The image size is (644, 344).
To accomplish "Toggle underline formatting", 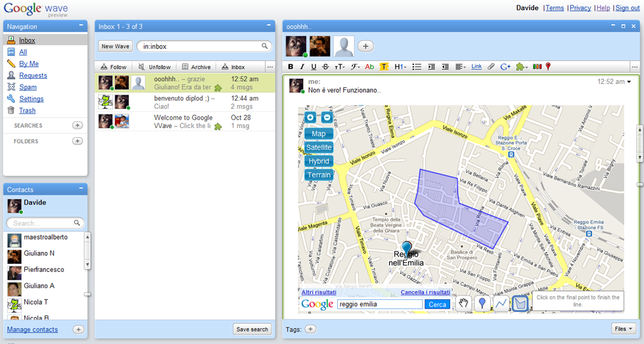I will pyautogui.click(x=314, y=66).
